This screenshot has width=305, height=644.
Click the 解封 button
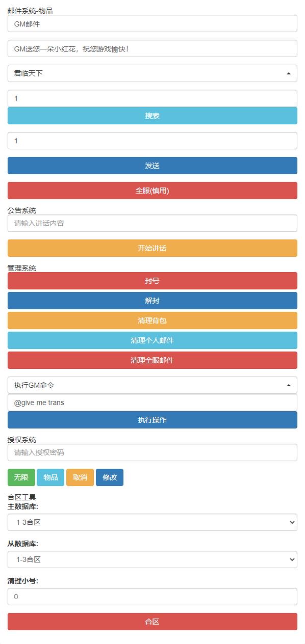pyautogui.click(x=152, y=301)
